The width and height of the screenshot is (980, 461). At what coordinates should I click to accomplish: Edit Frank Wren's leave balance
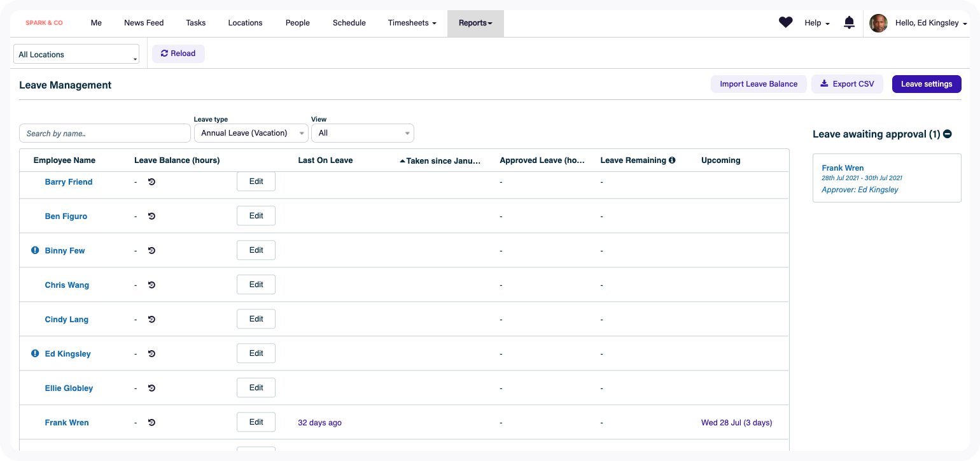click(256, 422)
